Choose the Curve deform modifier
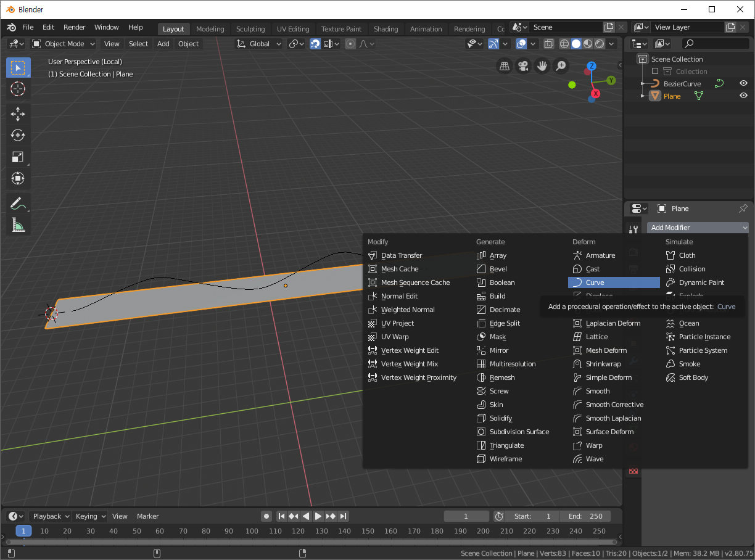Viewport: 755px width, 560px height. [614, 282]
